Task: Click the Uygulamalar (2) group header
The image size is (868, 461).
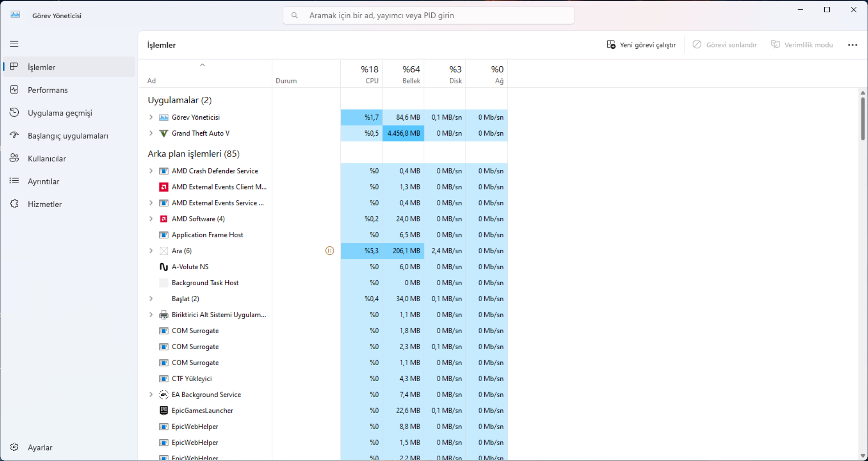Action: [x=180, y=100]
